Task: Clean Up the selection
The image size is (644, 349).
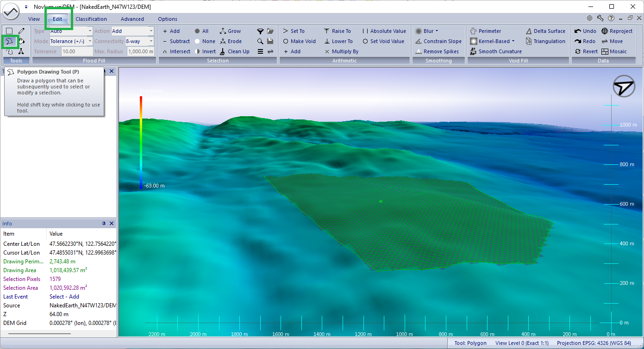Action: point(234,51)
